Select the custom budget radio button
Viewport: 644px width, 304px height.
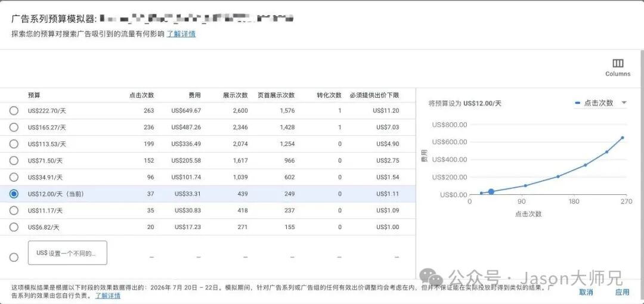[x=14, y=257]
